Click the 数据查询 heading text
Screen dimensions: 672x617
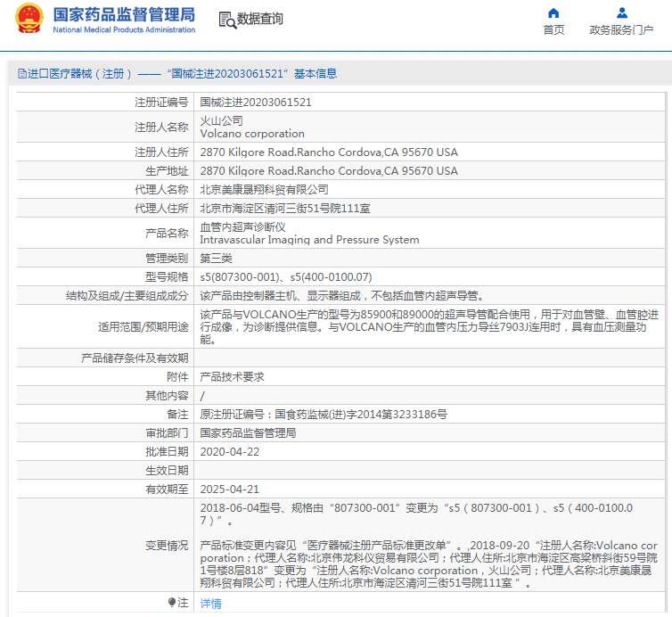click(x=259, y=19)
